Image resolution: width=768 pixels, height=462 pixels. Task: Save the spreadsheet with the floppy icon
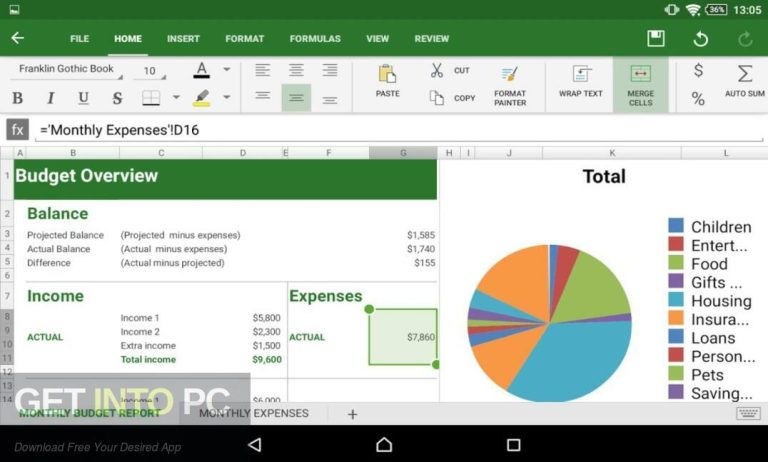coord(655,38)
